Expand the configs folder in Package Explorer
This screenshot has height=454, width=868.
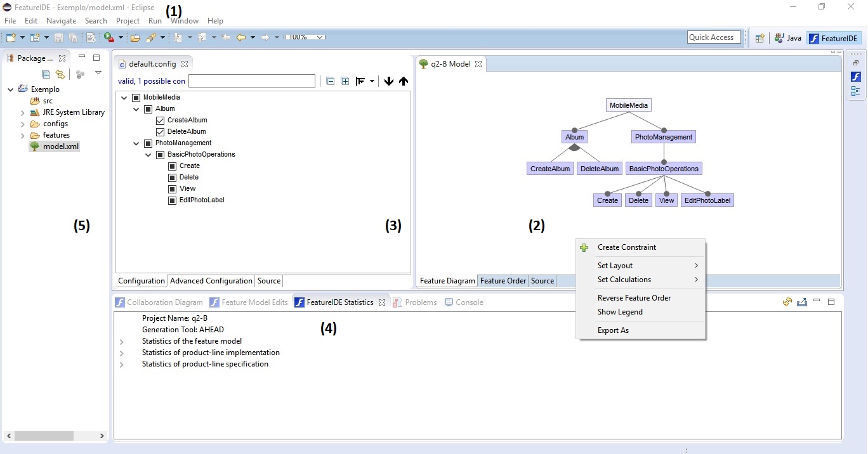tap(23, 124)
